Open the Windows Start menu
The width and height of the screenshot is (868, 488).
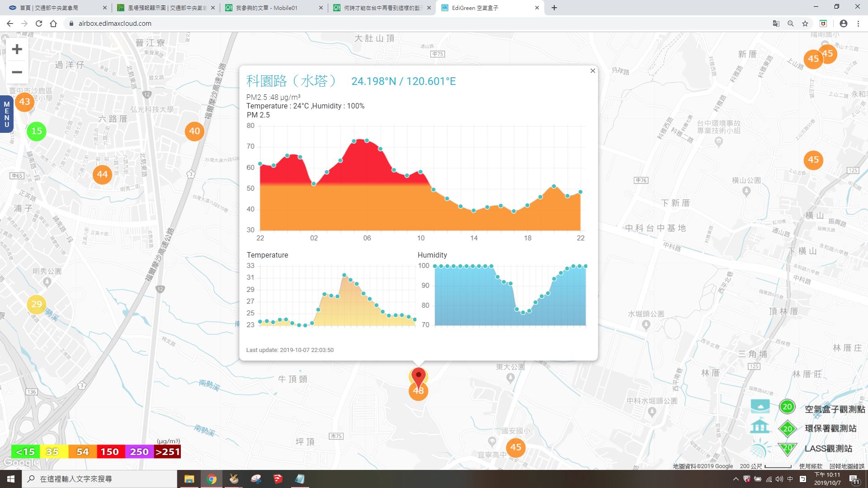tap(11, 479)
